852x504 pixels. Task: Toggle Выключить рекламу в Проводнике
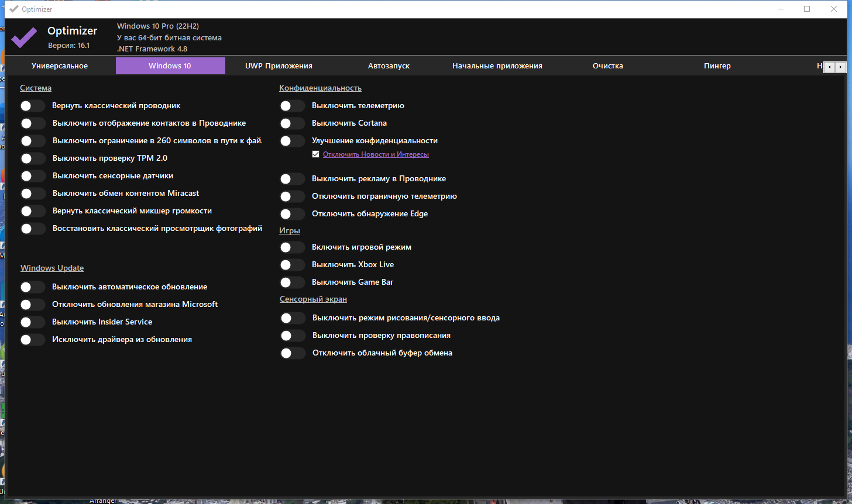point(293,179)
